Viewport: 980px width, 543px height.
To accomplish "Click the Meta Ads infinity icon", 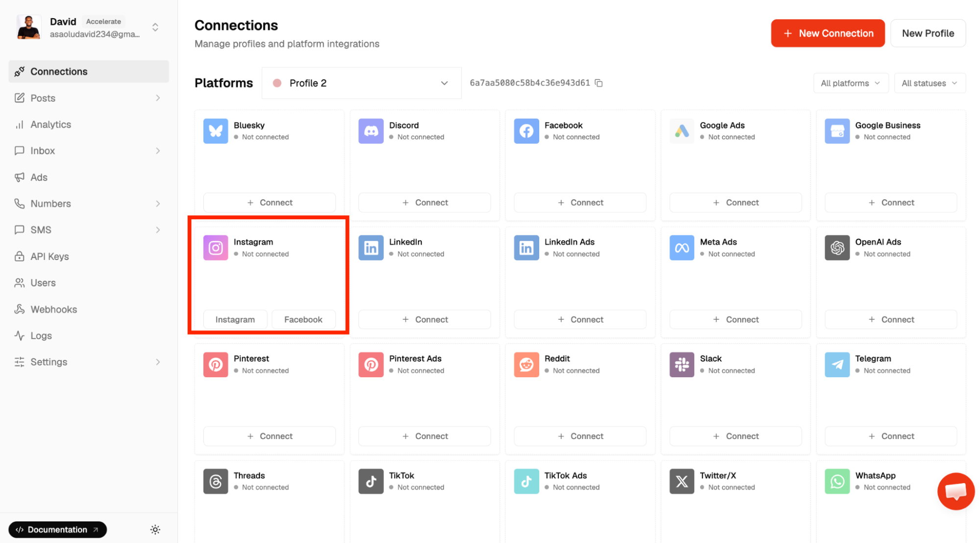I will (x=682, y=248).
